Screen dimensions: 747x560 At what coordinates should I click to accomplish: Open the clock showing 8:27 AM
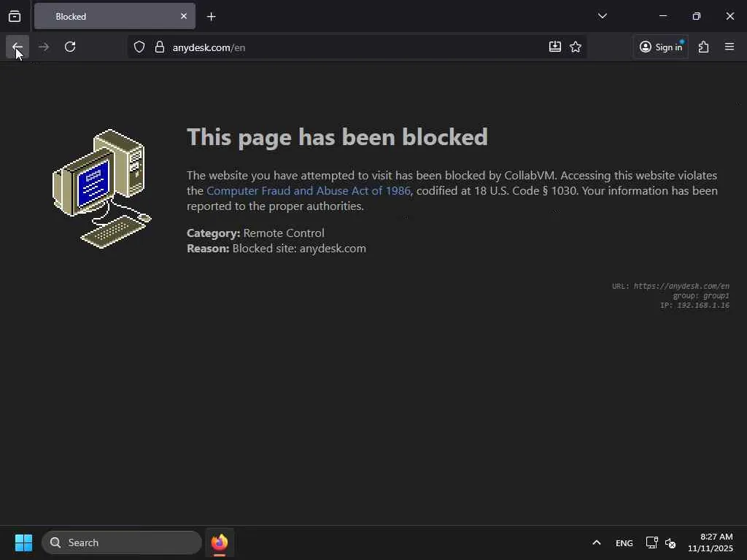coord(711,542)
